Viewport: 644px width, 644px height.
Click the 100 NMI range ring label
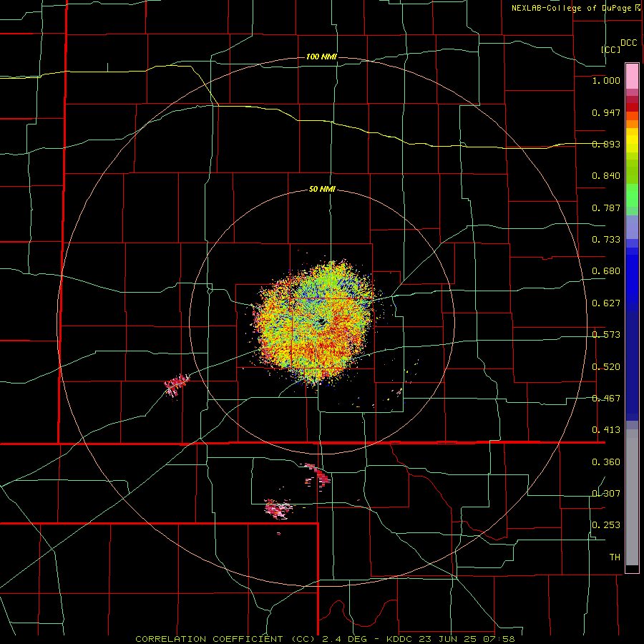(x=321, y=57)
